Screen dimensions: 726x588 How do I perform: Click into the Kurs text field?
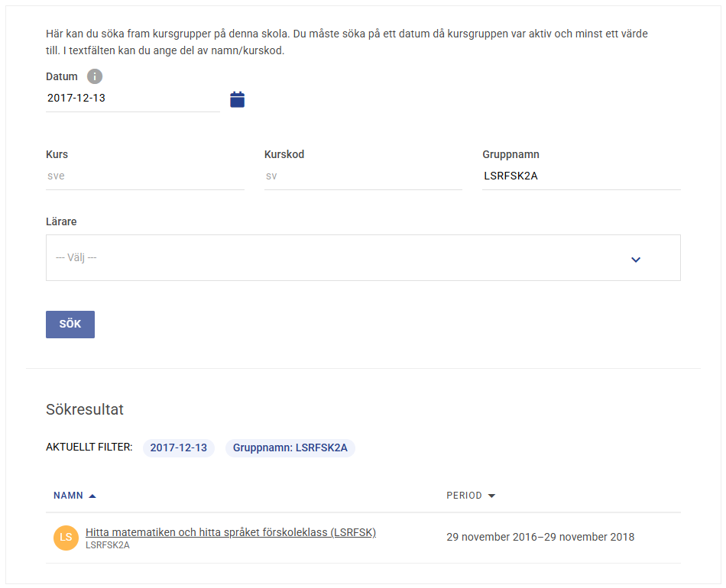(x=145, y=176)
